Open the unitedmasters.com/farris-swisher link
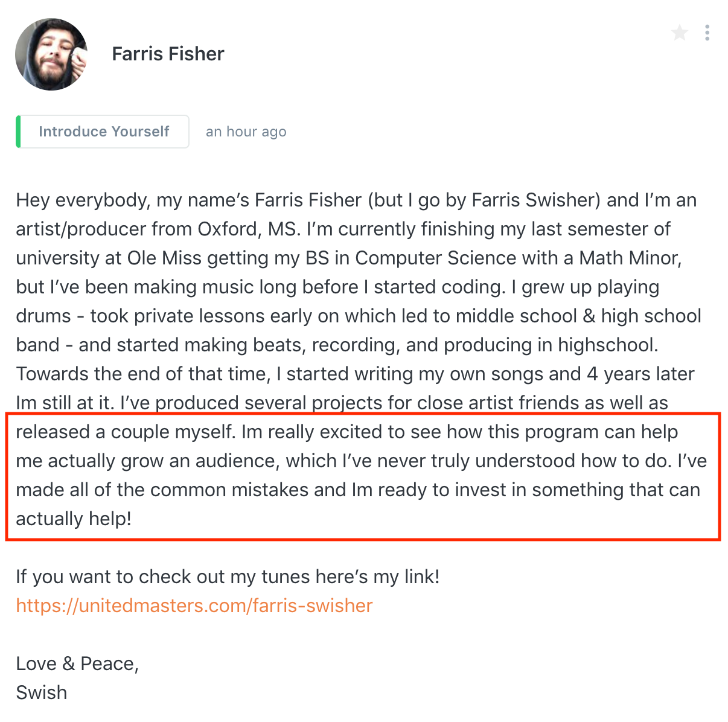 194,605
